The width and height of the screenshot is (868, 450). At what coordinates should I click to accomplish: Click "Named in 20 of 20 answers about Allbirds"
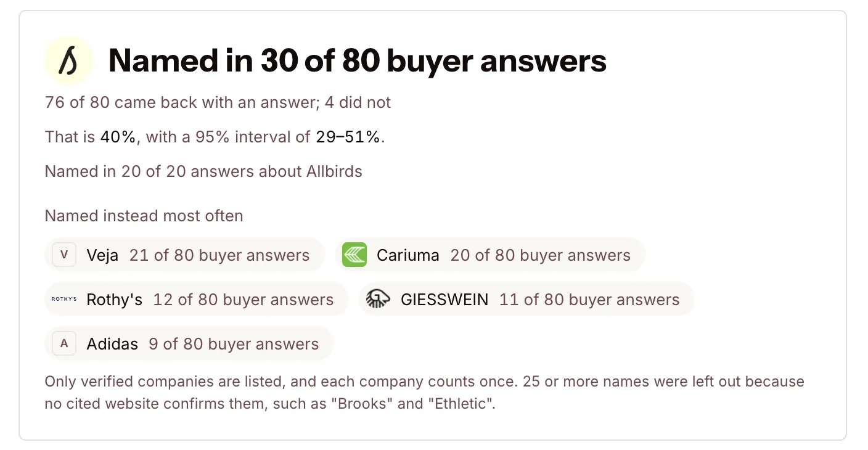tap(203, 171)
